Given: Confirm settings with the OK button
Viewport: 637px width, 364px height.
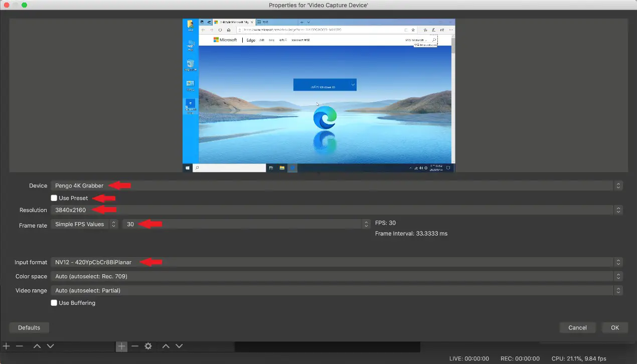Looking at the screenshot, I should 614,327.
